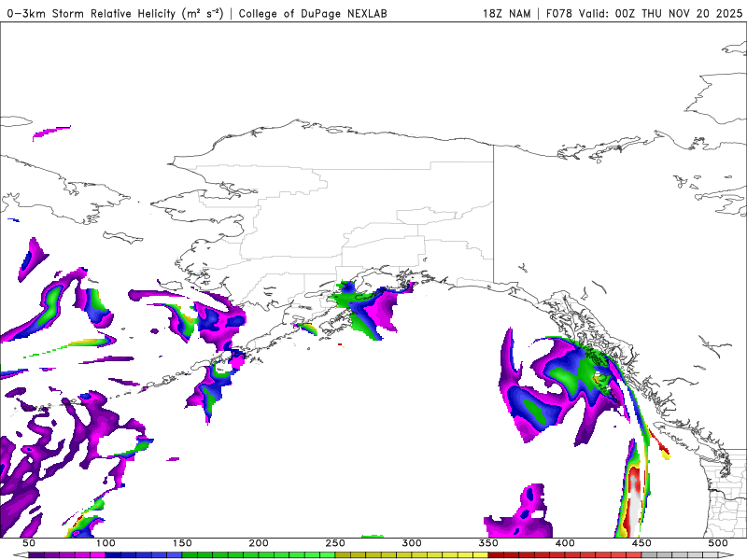The image size is (747, 560).
Task: Click the yellow section of the color bar
Action: (412, 555)
